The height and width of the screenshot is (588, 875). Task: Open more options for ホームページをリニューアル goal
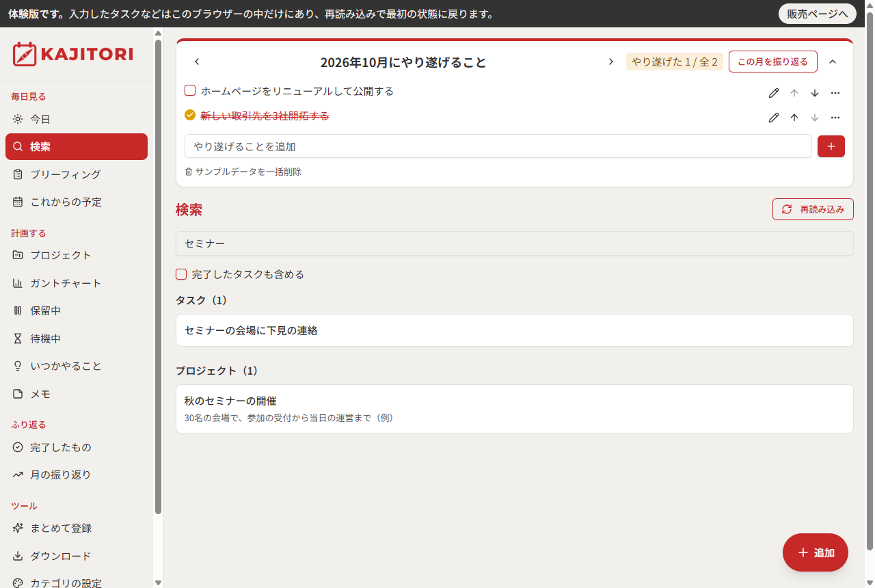[835, 93]
